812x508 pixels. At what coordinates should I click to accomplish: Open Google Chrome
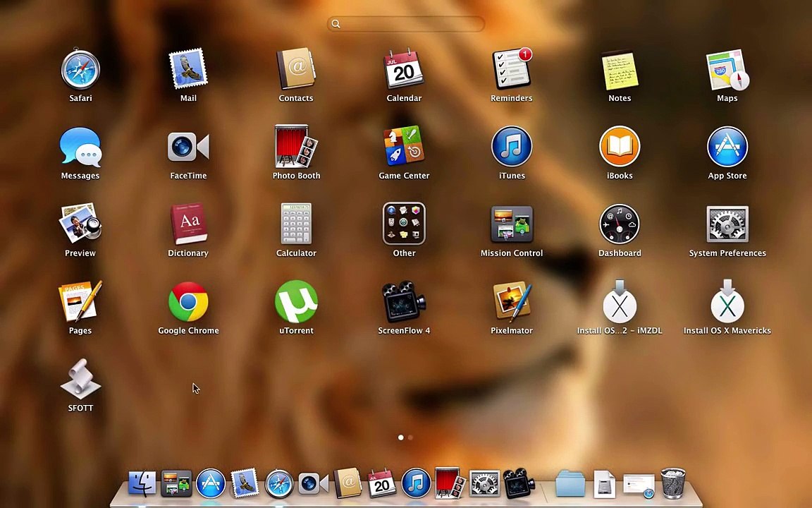tap(188, 302)
